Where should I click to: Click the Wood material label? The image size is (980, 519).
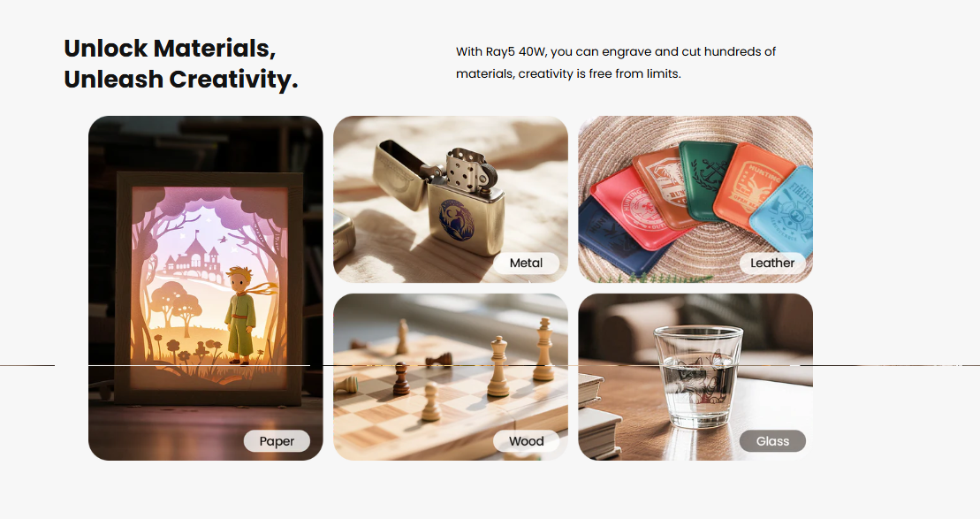[x=526, y=441]
